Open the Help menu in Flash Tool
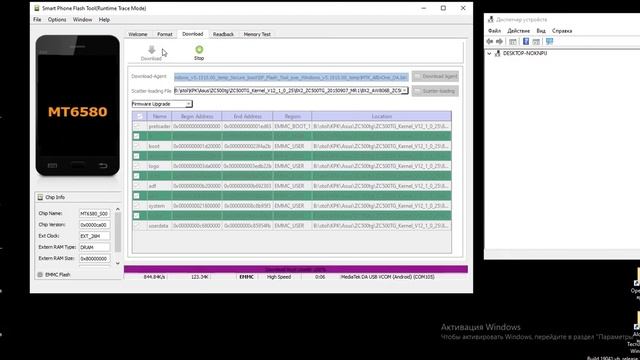 pos(104,20)
